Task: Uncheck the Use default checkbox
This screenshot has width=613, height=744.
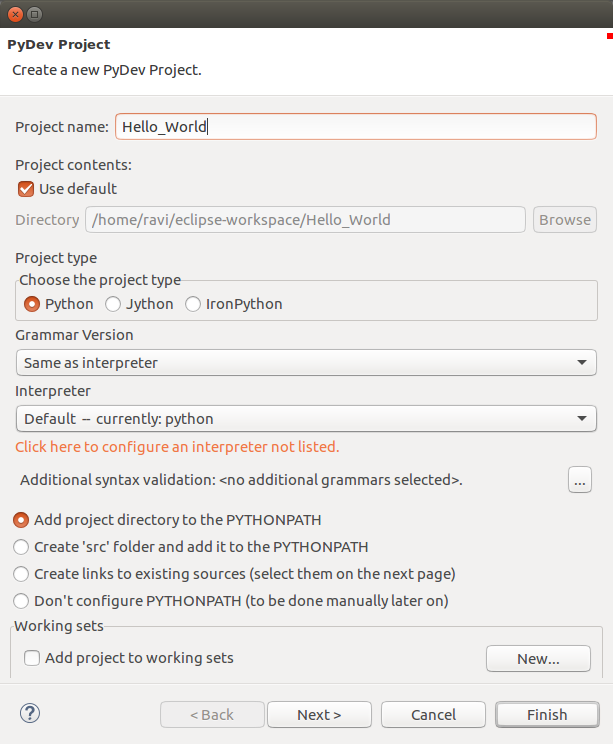Action: (26, 188)
